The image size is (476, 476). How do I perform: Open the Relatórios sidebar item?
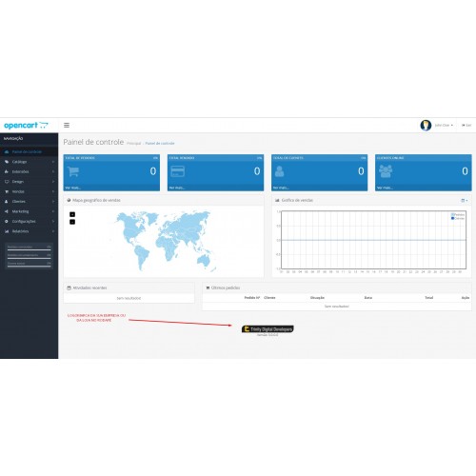pyautogui.click(x=30, y=231)
